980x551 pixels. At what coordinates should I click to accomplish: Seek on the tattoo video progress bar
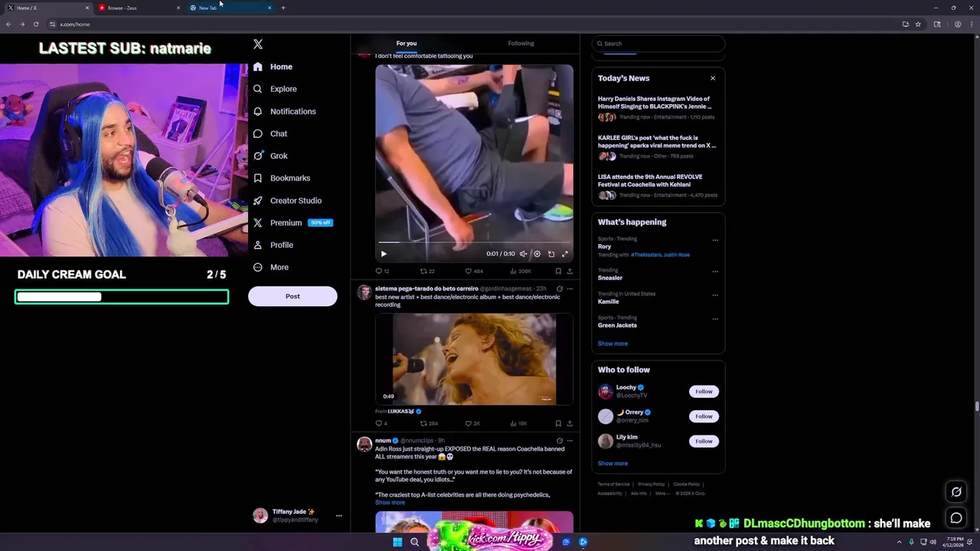point(474,243)
